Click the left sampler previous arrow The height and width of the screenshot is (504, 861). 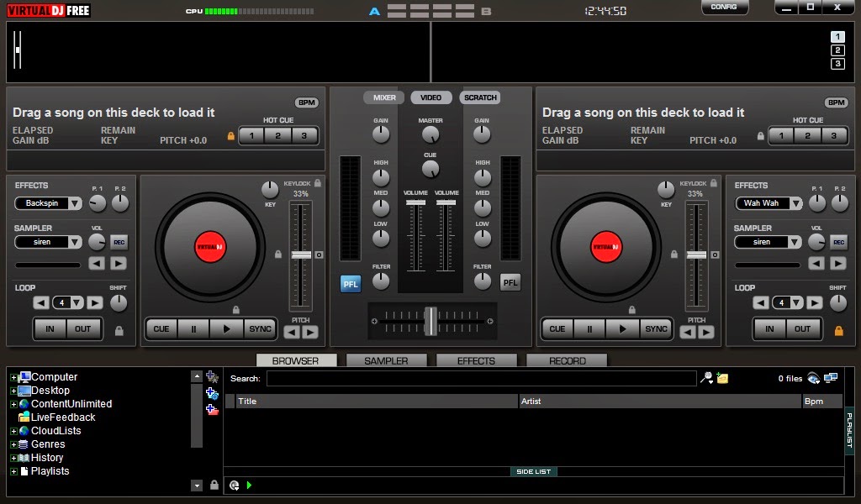click(x=97, y=264)
